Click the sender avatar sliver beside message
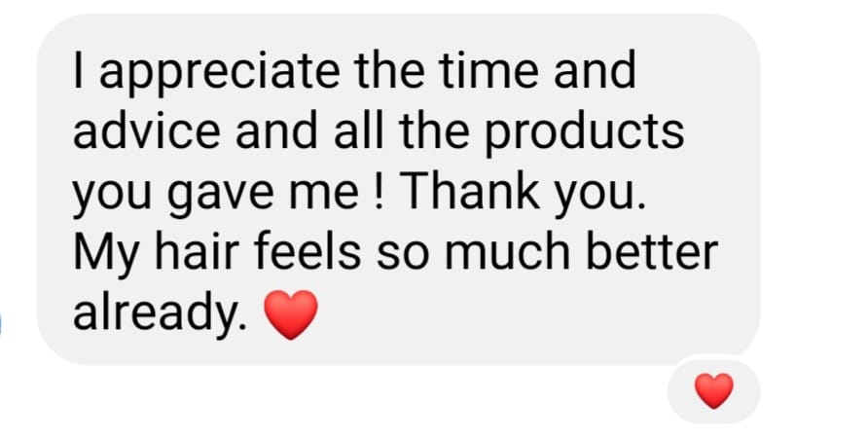Screen dimensions: 868x440 [1, 324]
